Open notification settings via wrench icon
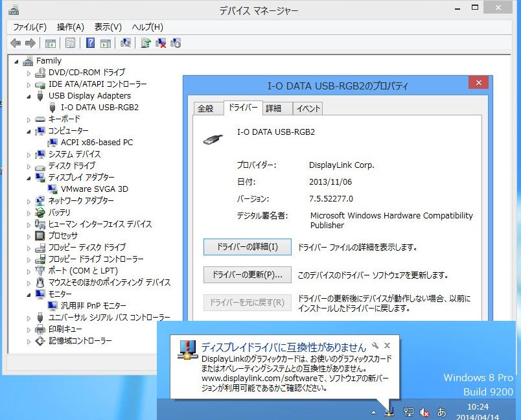Viewport: 521px width, 420px height. 375,346
